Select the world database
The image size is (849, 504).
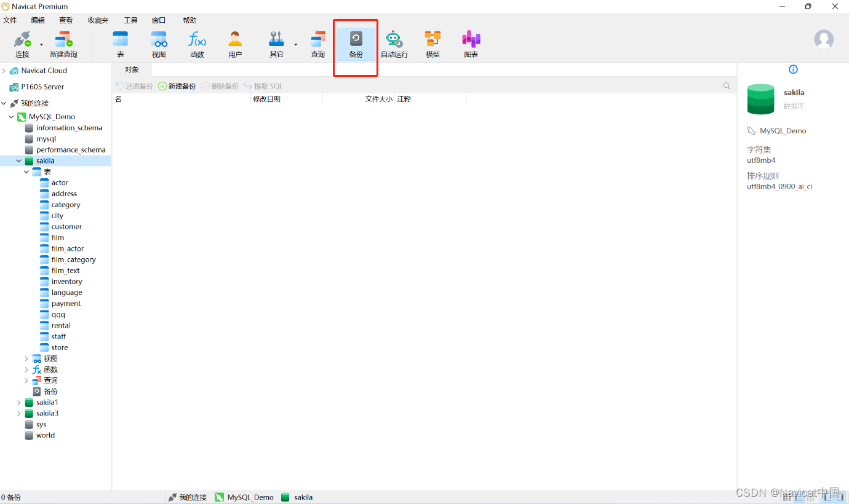(x=46, y=435)
